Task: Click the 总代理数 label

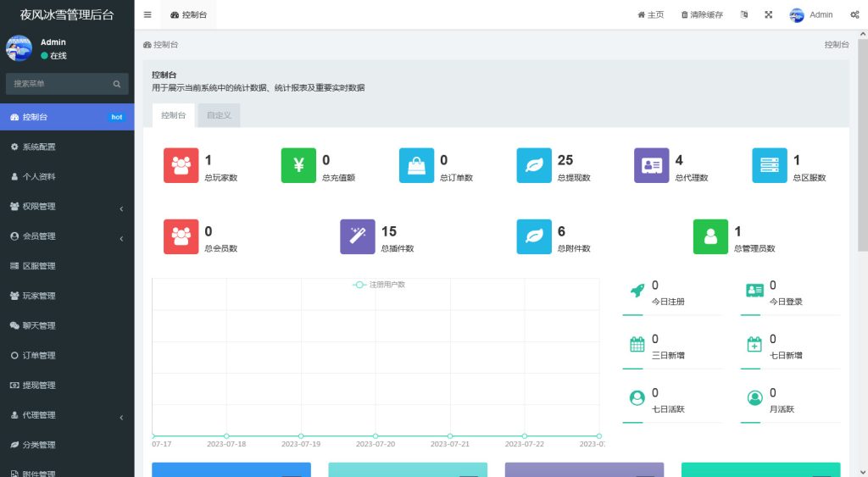Action: 692,178
